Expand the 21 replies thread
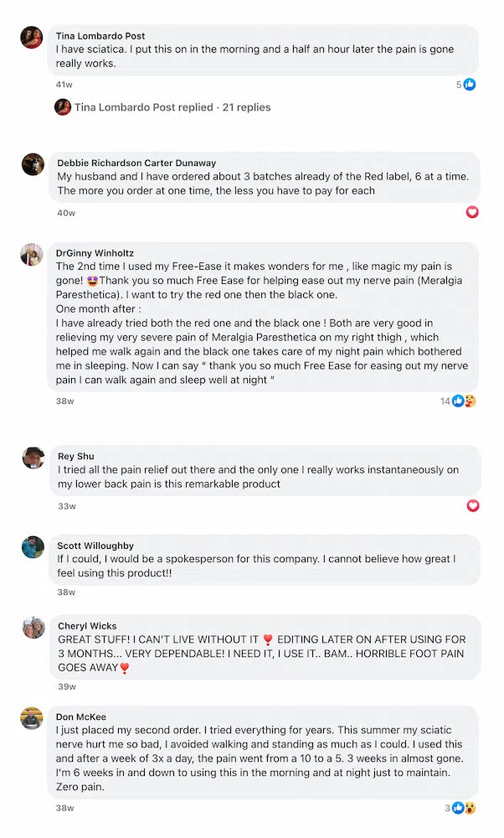 [x=246, y=107]
